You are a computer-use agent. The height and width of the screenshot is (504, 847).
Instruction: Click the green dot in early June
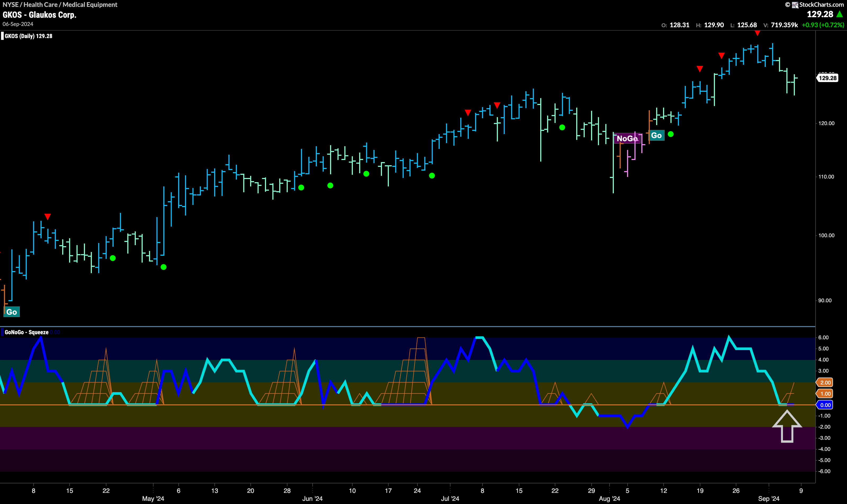click(330, 185)
